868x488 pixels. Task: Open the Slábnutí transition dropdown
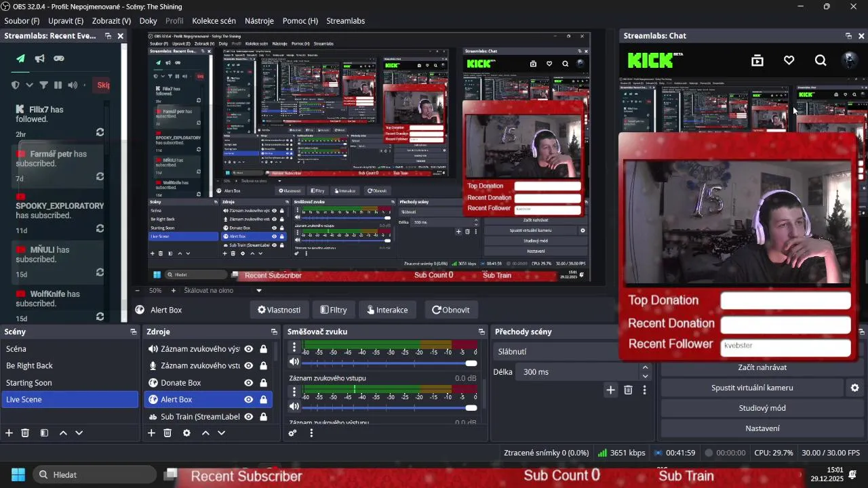[556, 352]
